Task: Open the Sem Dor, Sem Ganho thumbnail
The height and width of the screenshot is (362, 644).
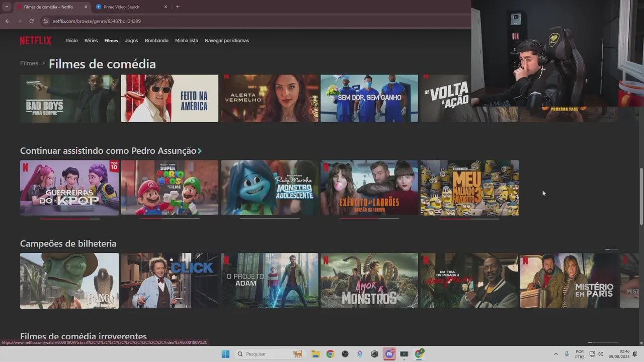Action: point(369,99)
